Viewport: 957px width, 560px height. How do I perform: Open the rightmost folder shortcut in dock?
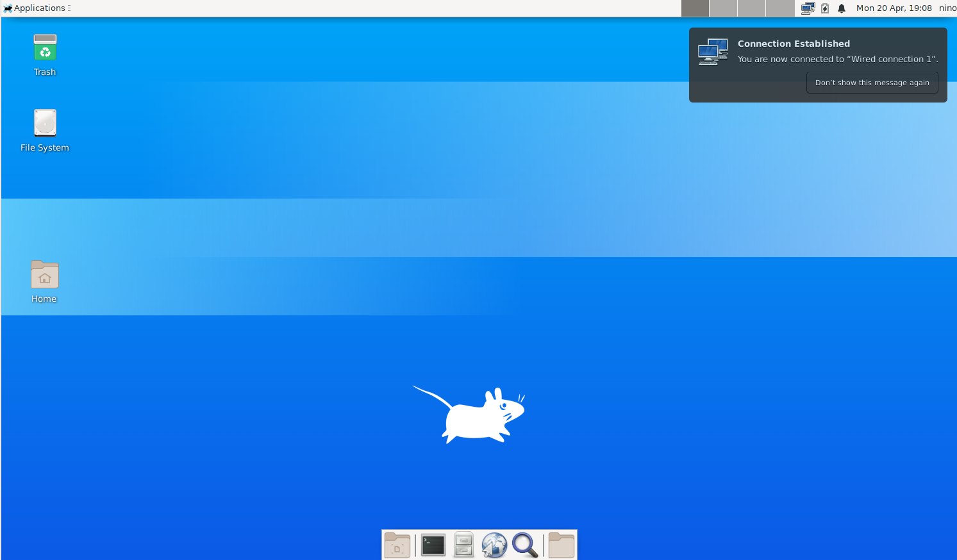(x=561, y=545)
